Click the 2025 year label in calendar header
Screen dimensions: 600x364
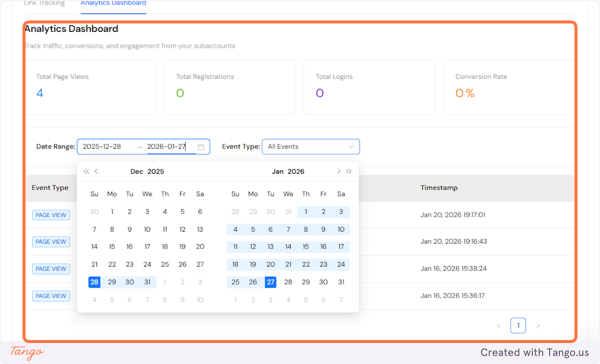click(155, 171)
